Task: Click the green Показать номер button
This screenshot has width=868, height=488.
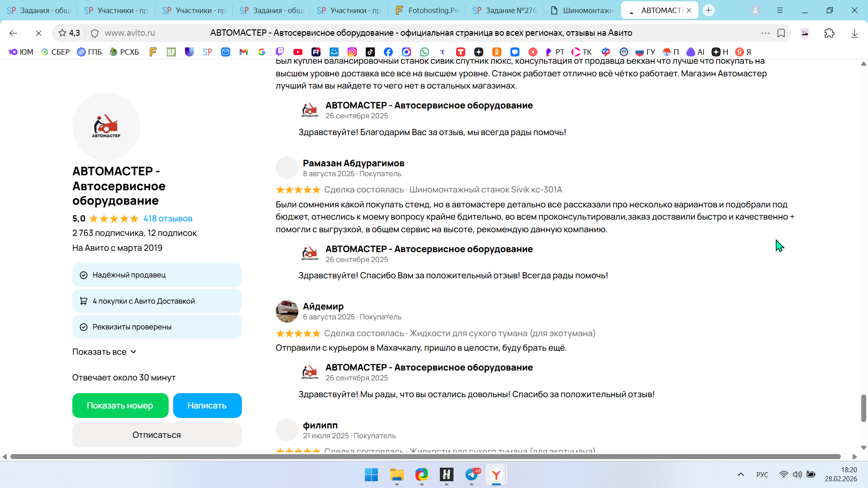Action: click(x=120, y=406)
